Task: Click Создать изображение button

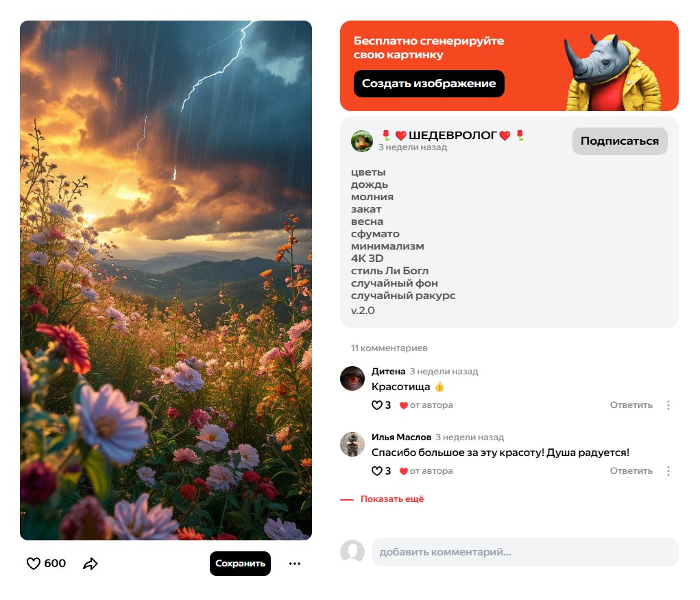Action: [429, 84]
